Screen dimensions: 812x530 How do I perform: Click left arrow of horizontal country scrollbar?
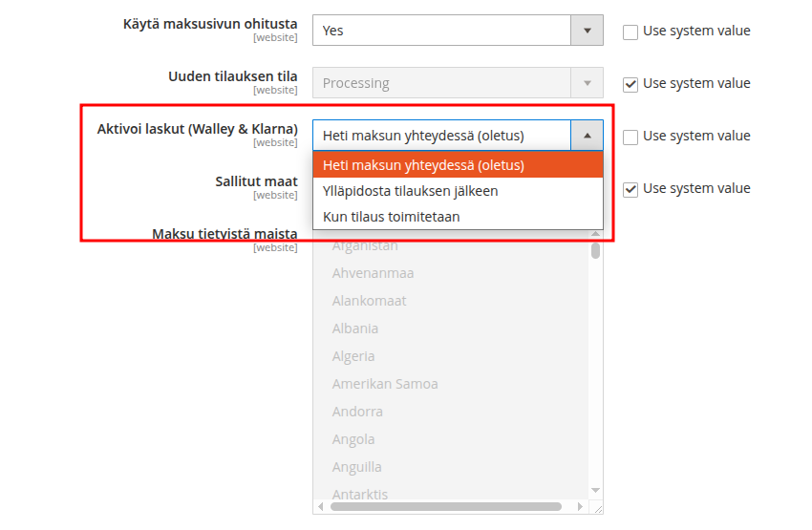click(321, 506)
